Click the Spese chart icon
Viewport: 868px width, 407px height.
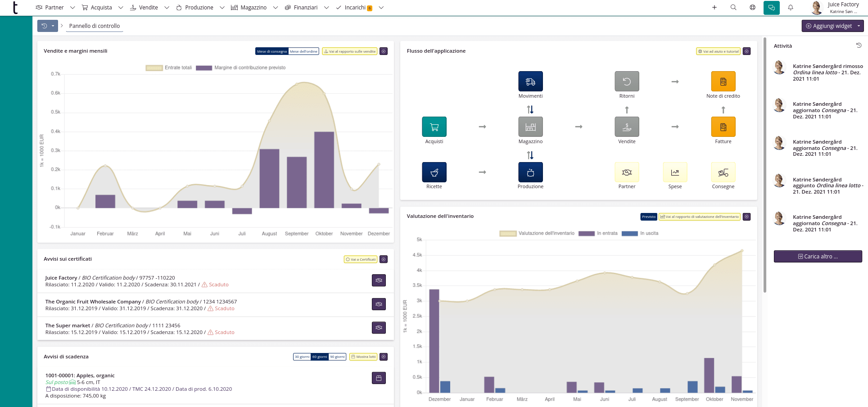coord(675,172)
